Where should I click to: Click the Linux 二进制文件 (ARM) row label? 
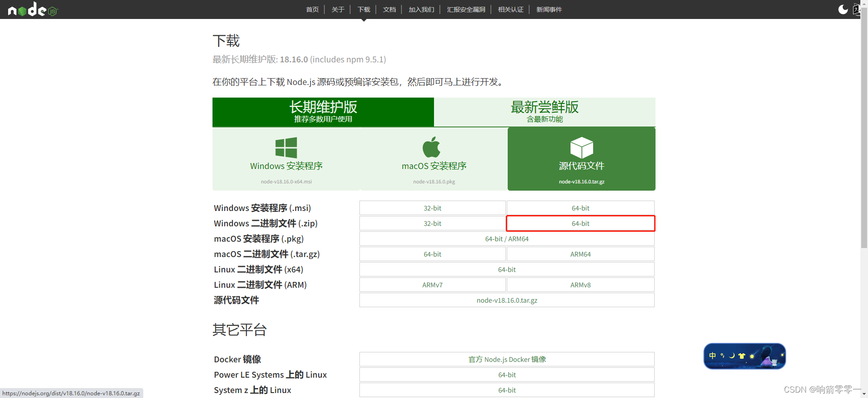260,285
